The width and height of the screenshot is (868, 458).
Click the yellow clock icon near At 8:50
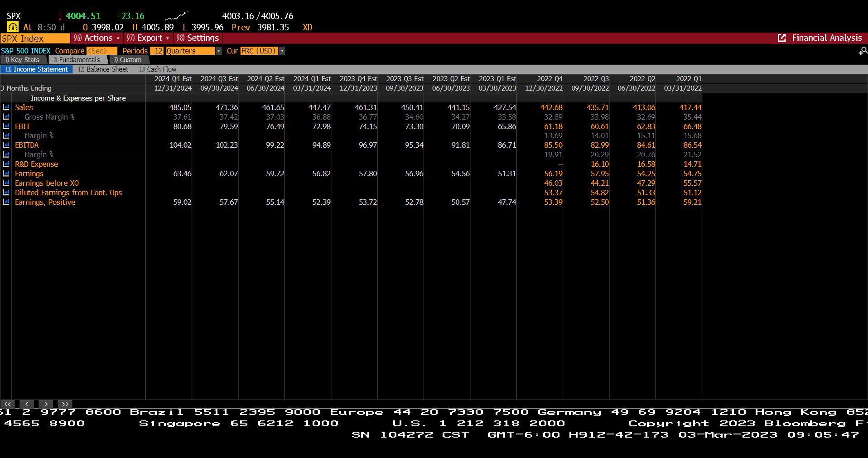tap(13, 27)
